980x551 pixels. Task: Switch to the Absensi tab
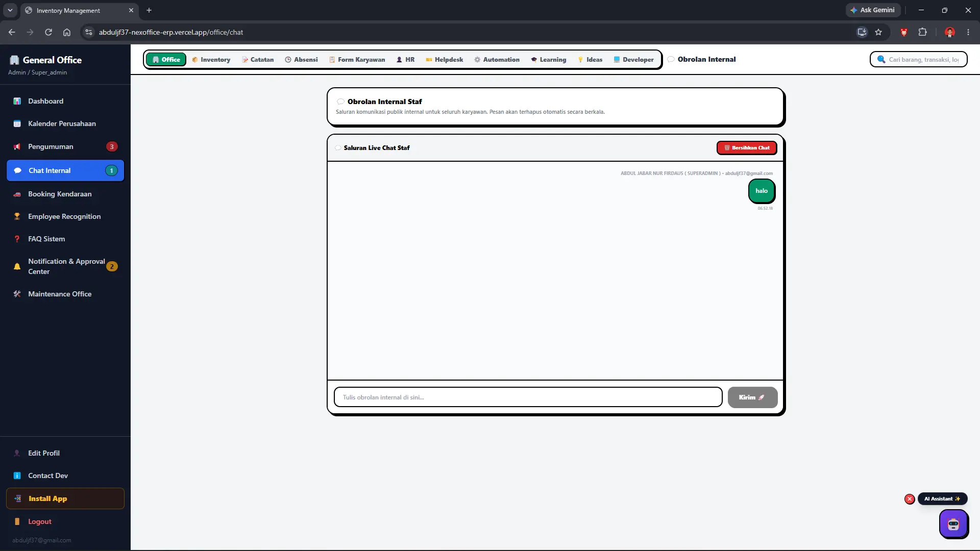click(301, 60)
